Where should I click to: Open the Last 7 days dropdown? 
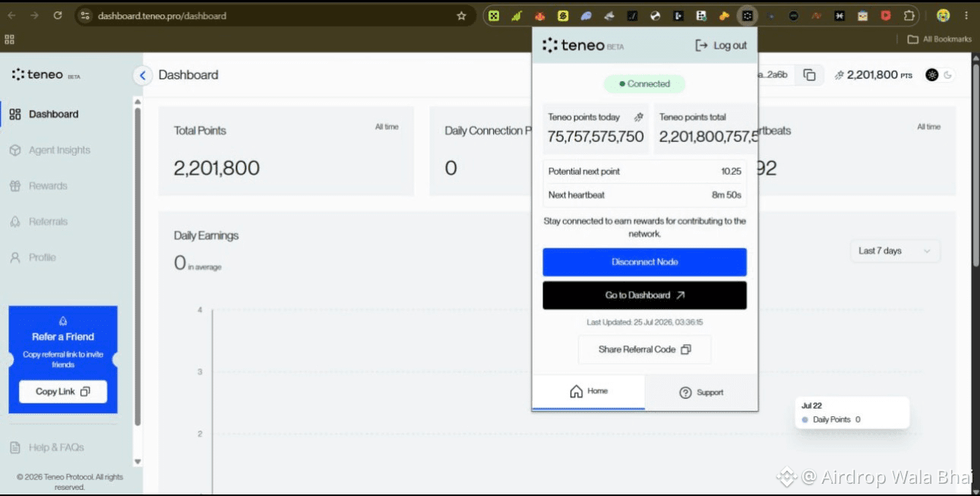click(x=895, y=251)
